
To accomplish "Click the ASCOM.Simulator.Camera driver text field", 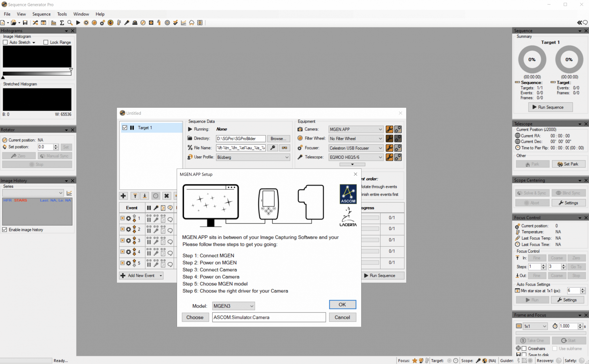I will (x=269, y=317).
